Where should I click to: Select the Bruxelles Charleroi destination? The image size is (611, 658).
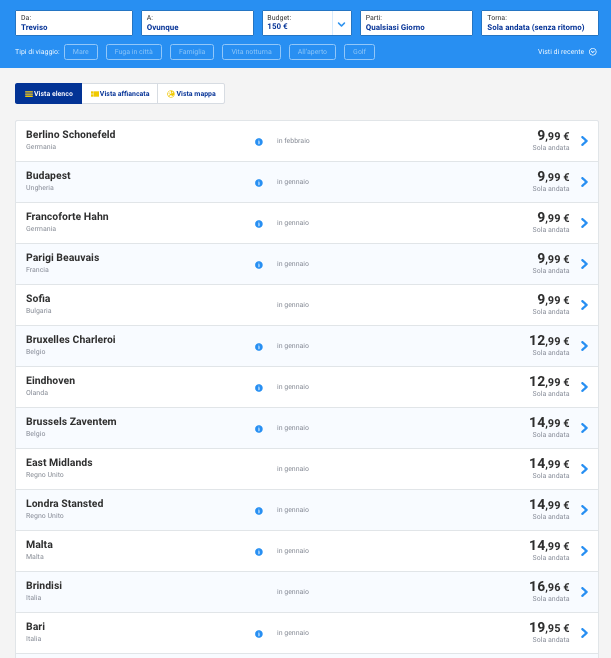pyautogui.click(x=70, y=340)
